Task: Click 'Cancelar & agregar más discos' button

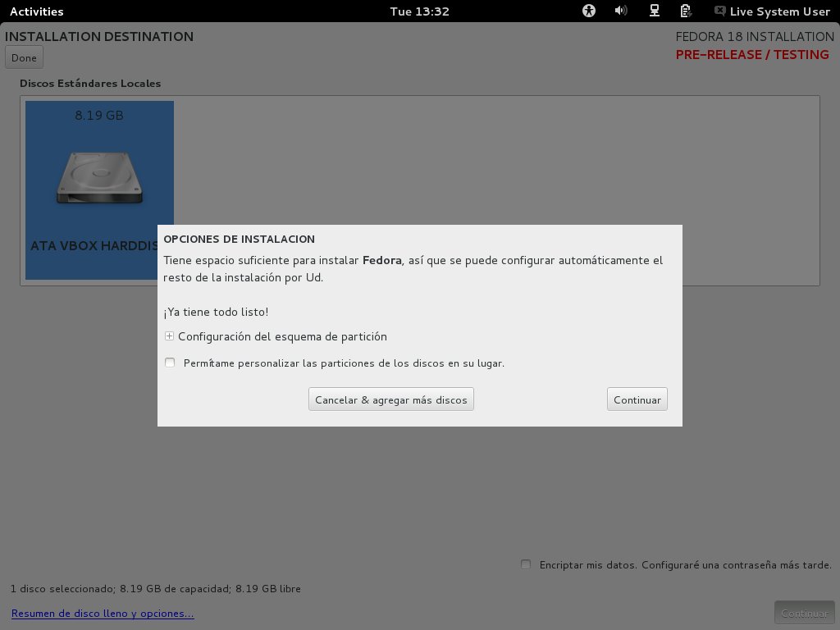Action: pyautogui.click(x=391, y=399)
